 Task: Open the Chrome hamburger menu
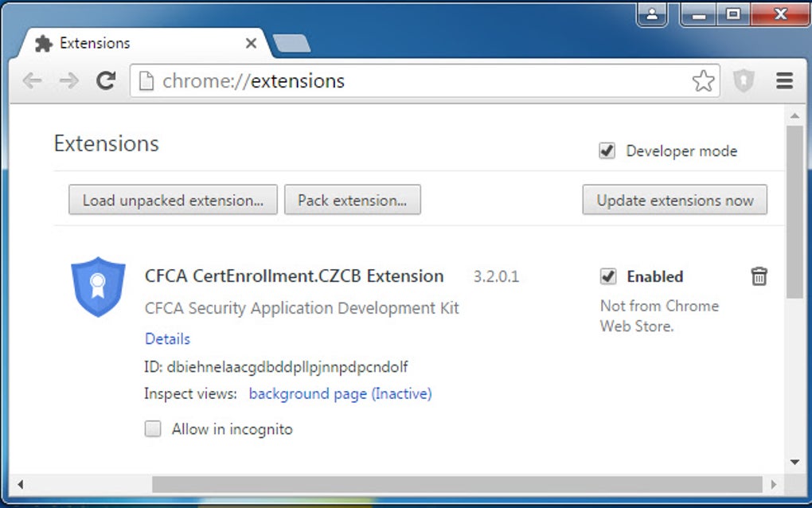coord(785,80)
